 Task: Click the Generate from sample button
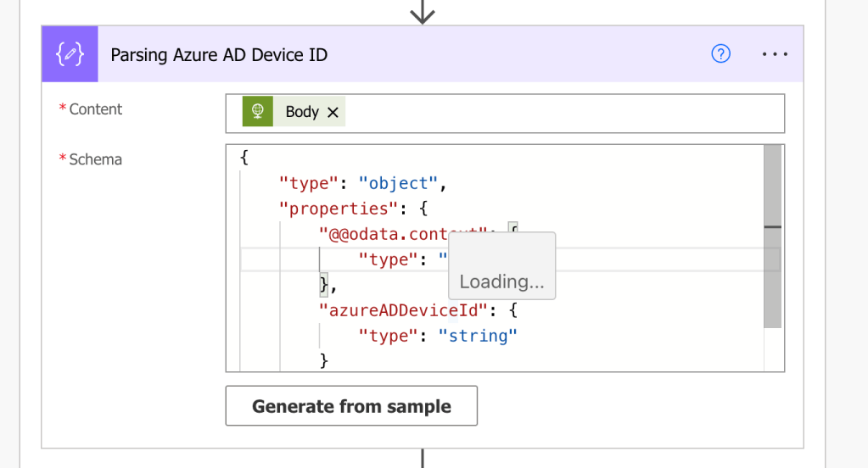(x=351, y=406)
